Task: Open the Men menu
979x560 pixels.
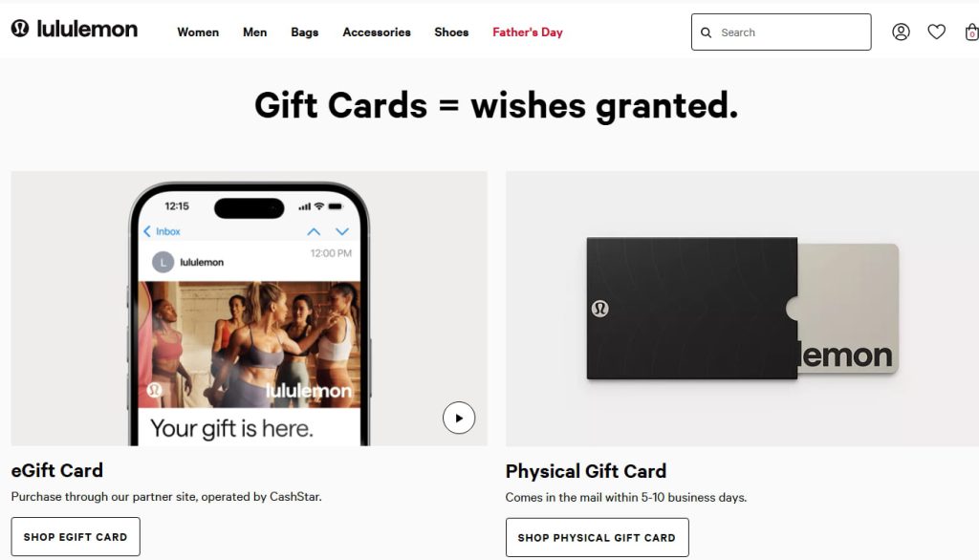Action: [x=254, y=32]
